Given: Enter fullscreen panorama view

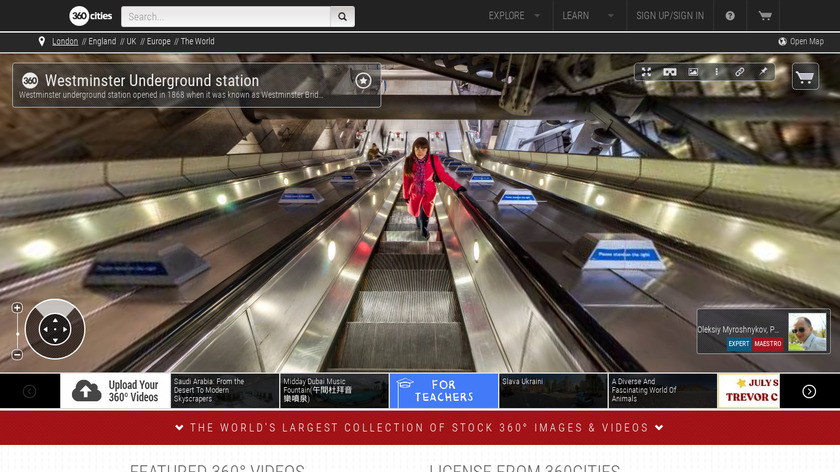Looking at the screenshot, I should point(646,72).
